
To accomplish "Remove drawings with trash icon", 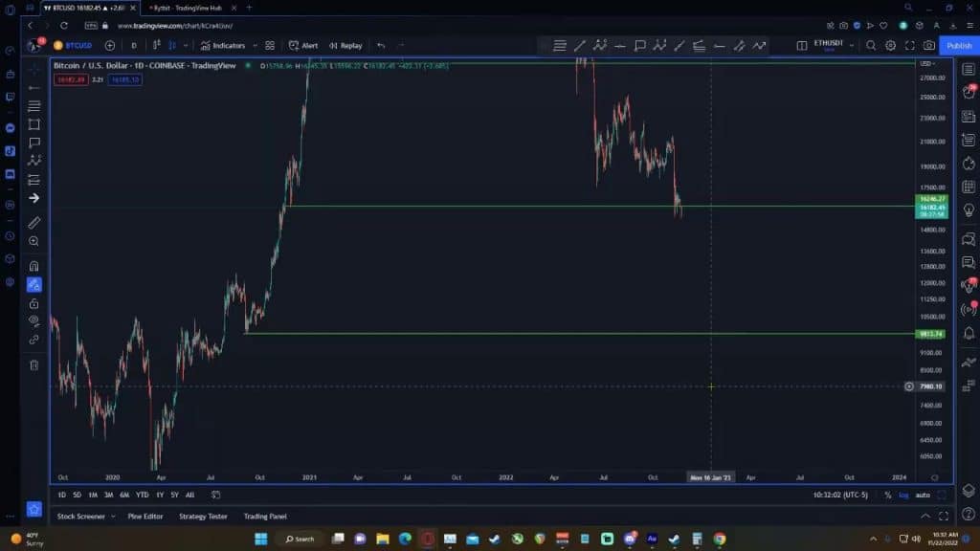I will click(33, 364).
